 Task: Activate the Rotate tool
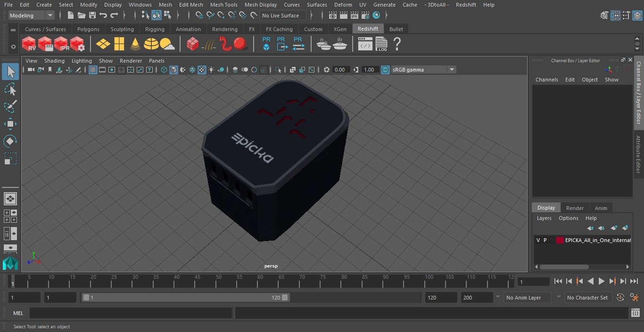point(10,141)
